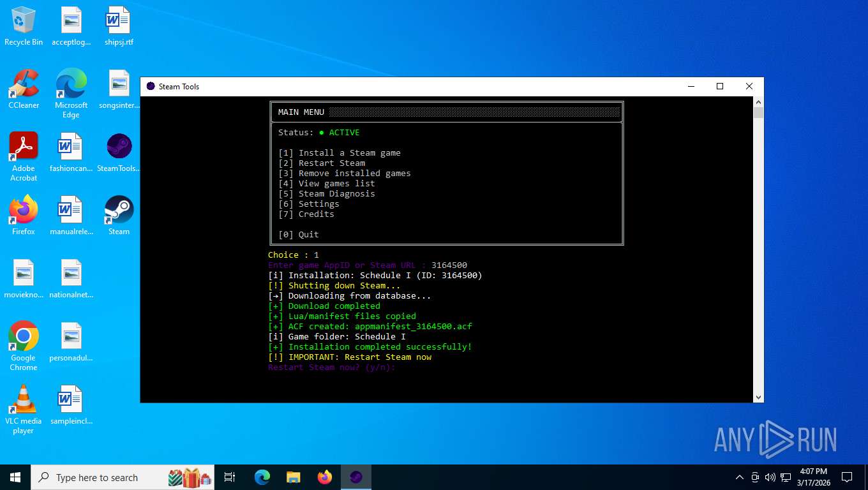Click the 'MAIN MENU' header text

click(x=301, y=112)
